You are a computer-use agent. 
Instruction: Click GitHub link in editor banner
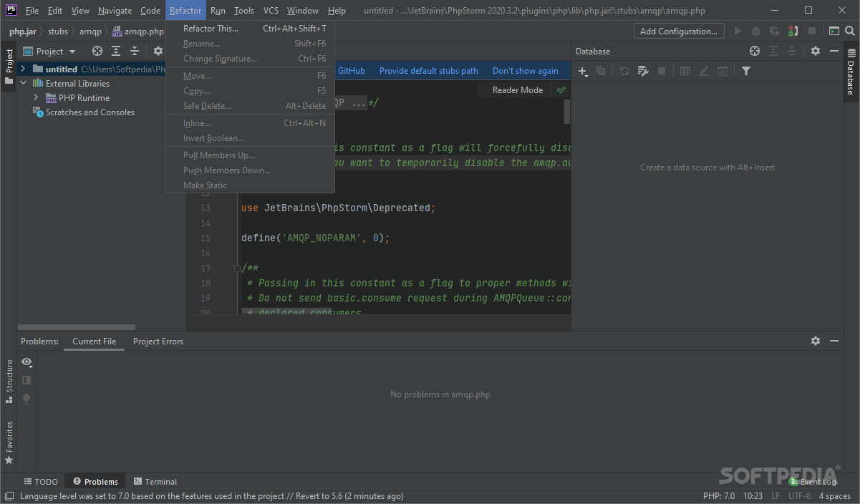pyautogui.click(x=351, y=71)
